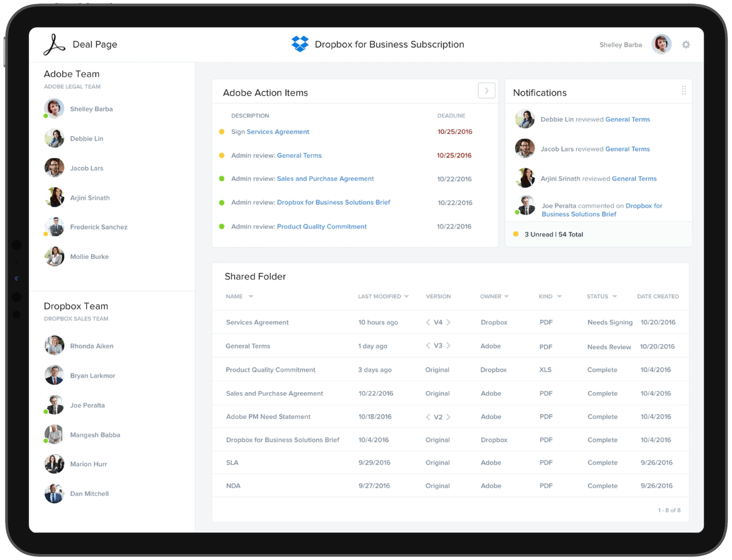
Task: Open the settings gear icon
Action: pos(686,45)
